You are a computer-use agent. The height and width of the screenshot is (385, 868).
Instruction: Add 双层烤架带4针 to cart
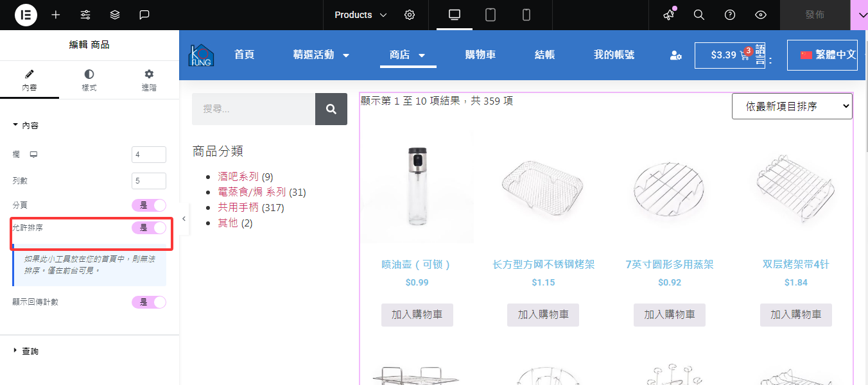coord(796,315)
